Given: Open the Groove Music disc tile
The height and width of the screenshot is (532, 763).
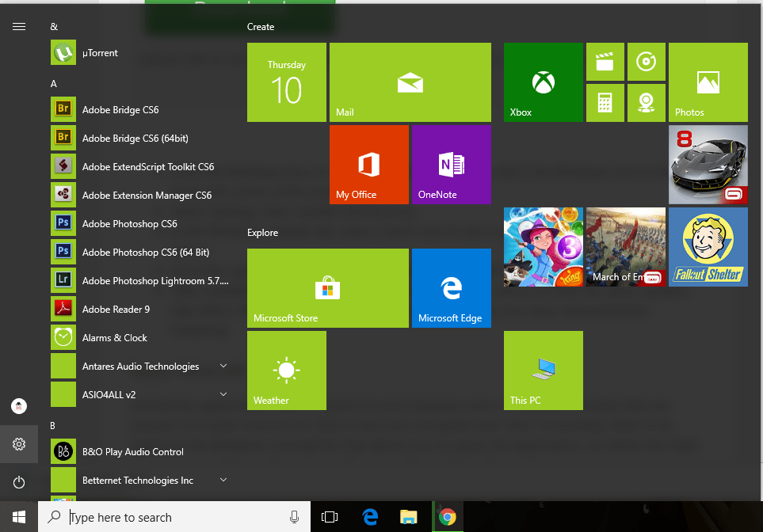Looking at the screenshot, I should click(x=647, y=62).
